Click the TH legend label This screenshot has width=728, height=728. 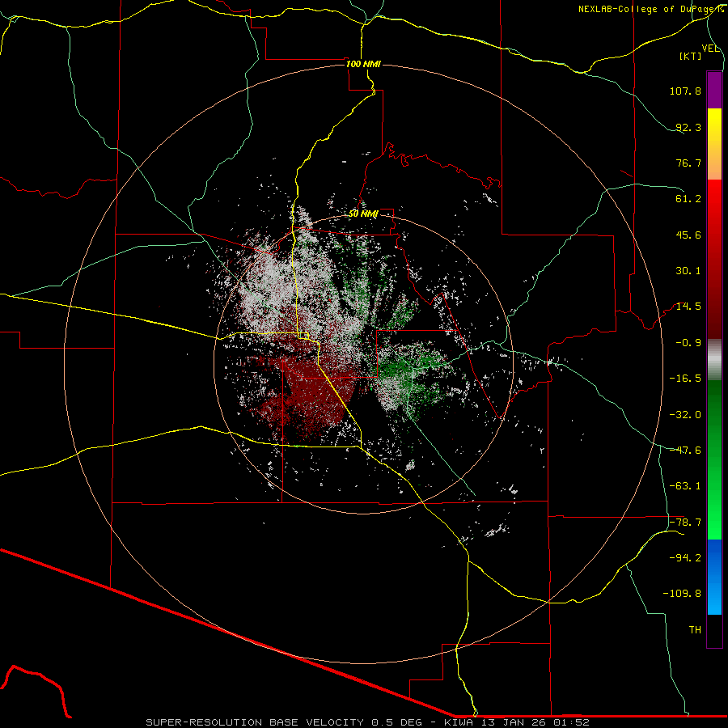[x=695, y=630]
